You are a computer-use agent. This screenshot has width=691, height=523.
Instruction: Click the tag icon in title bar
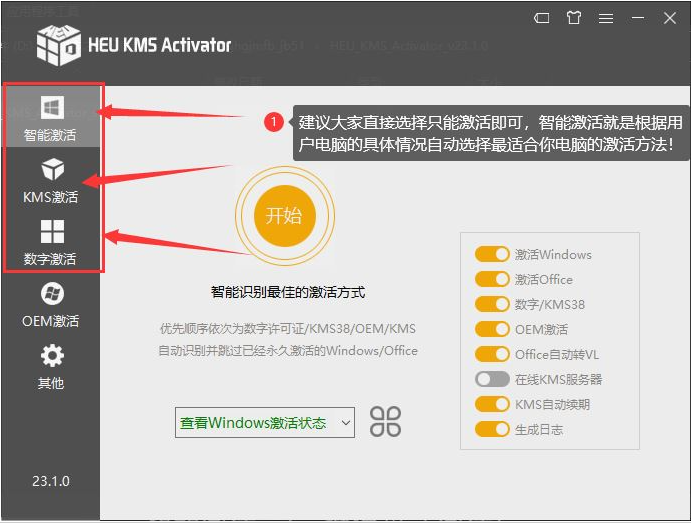541,18
